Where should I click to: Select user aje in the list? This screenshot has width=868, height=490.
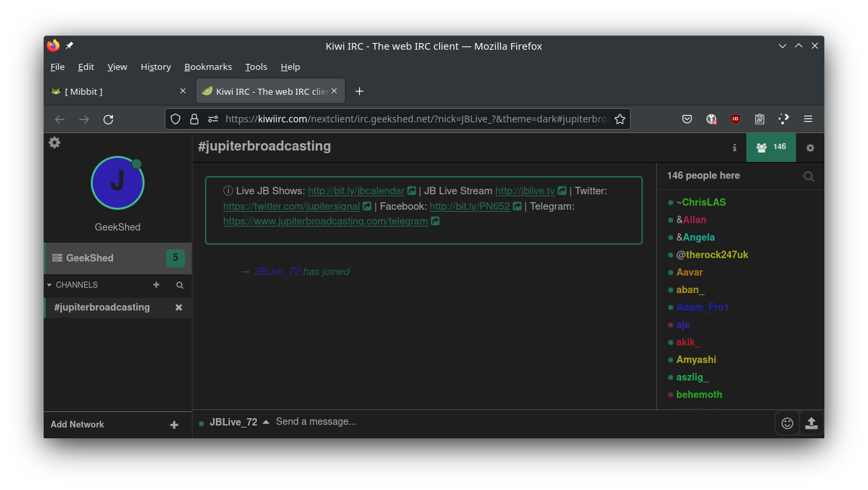pyautogui.click(x=683, y=325)
